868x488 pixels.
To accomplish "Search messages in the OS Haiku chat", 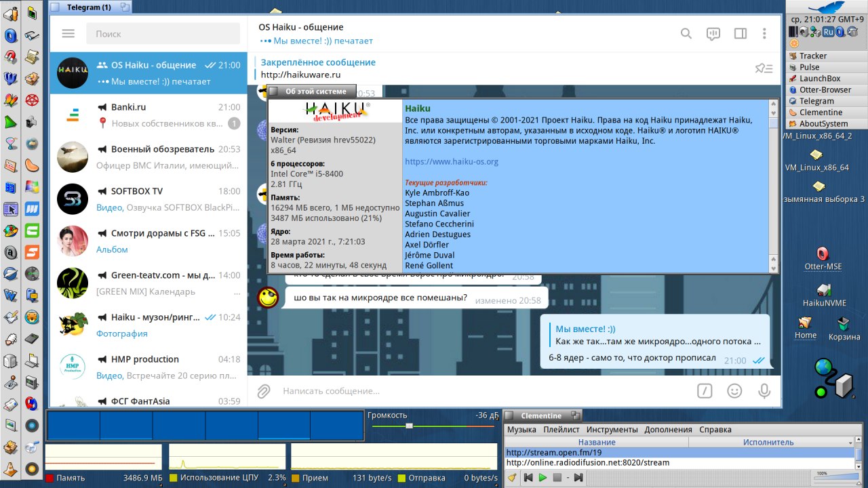I will [x=686, y=33].
